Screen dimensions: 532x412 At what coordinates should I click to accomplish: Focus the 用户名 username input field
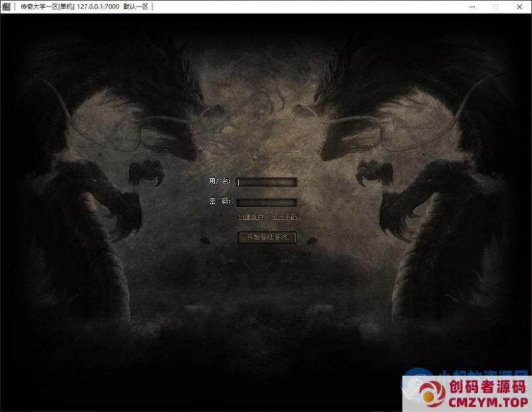[267, 182]
